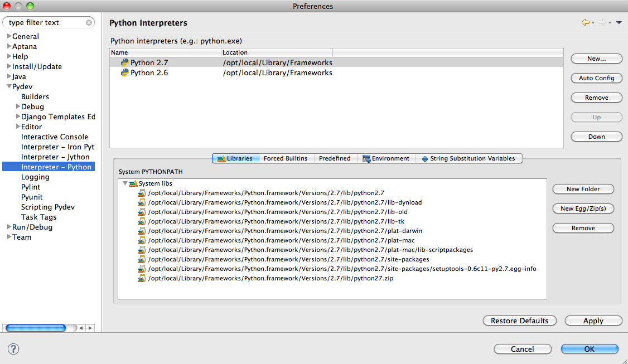Click library icon beside the lib-scriptpackages path

click(142, 250)
